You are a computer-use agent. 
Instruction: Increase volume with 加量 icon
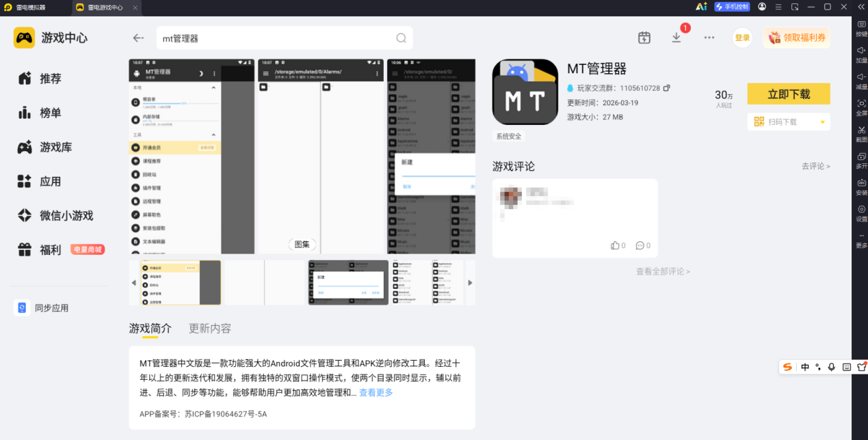click(861, 54)
